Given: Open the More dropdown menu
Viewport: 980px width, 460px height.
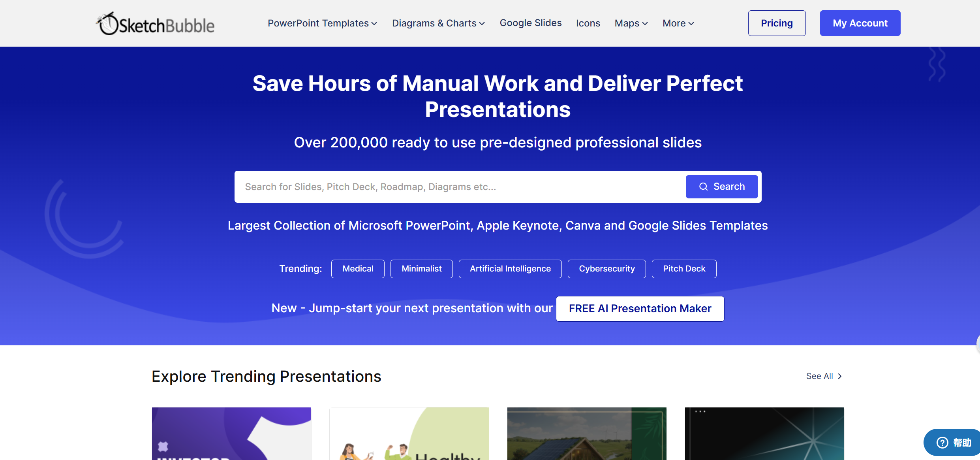Looking at the screenshot, I should 678,23.
